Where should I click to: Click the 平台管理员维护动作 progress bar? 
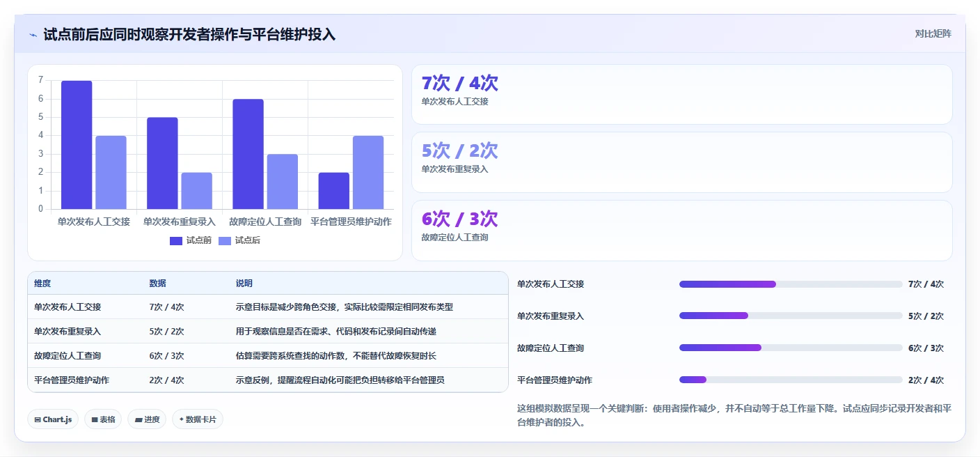click(791, 380)
